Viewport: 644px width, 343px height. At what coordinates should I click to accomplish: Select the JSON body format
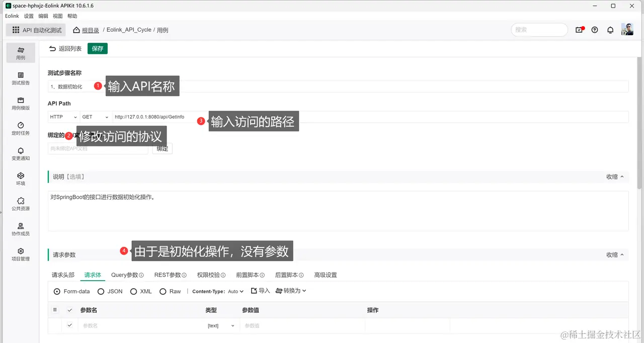(x=101, y=291)
